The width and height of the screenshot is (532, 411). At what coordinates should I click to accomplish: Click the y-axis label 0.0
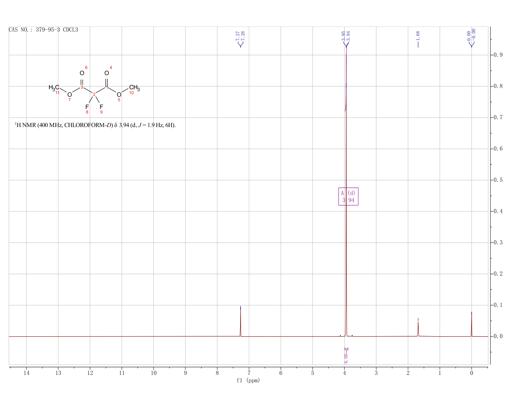(498, 337)
